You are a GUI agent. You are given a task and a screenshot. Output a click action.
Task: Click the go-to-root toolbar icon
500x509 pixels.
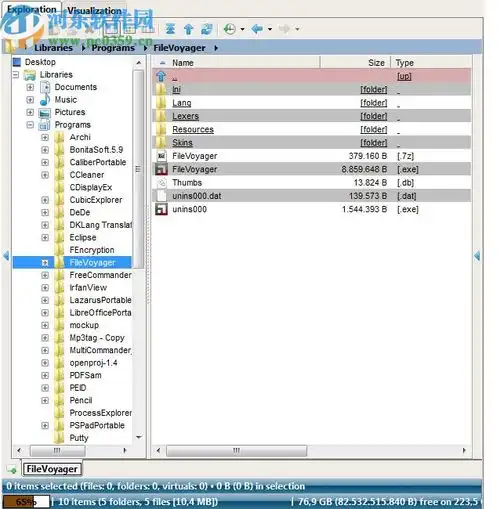pos(170,29)
